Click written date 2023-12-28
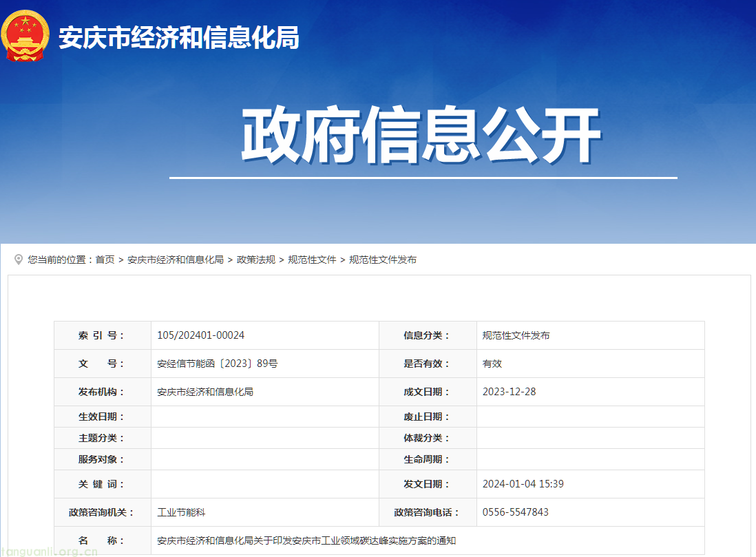The image size is (756, 557). tap(509, 392)
